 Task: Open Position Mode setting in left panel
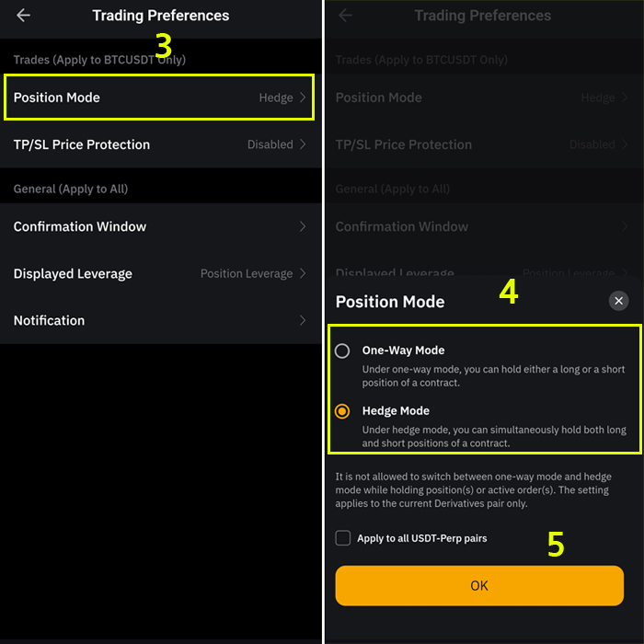(159, 98)
